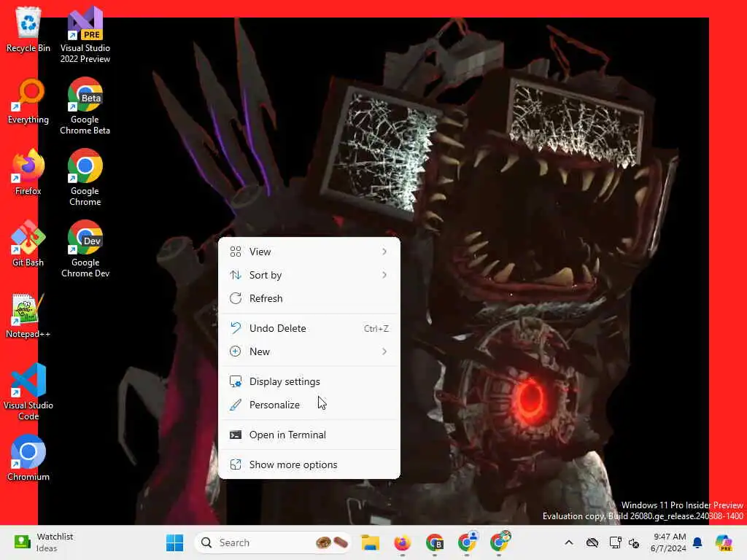This screenshot has height=560, width=747.
Task: Expand the Sort by submenu
Action: [x=309, y=275]
